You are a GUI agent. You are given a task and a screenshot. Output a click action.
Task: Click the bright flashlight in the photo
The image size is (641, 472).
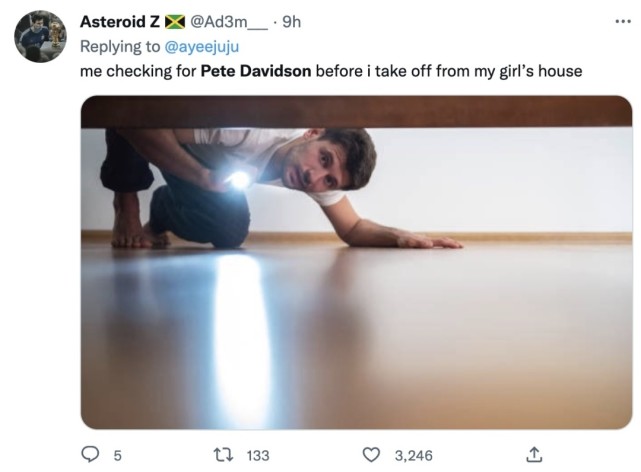(239, 180)
